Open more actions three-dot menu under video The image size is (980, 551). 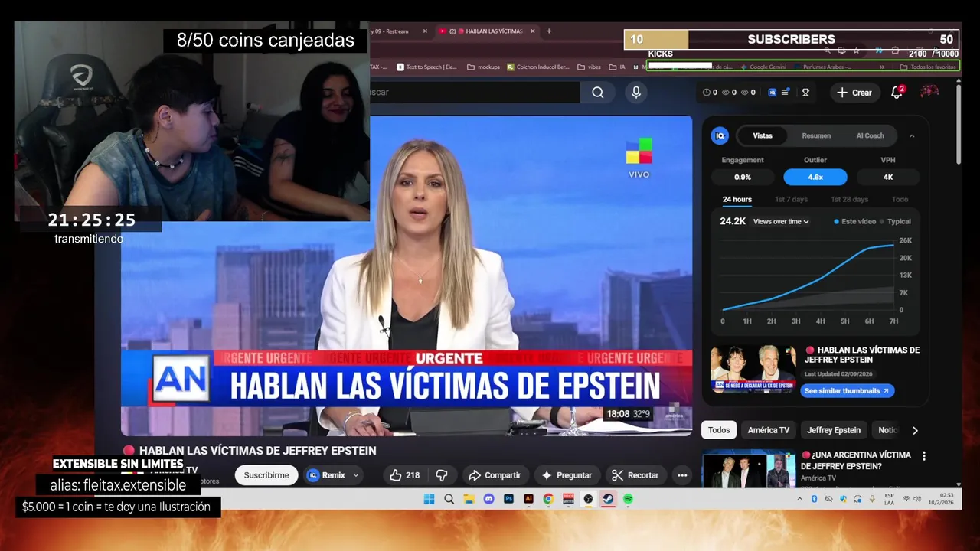click(681, 475)
